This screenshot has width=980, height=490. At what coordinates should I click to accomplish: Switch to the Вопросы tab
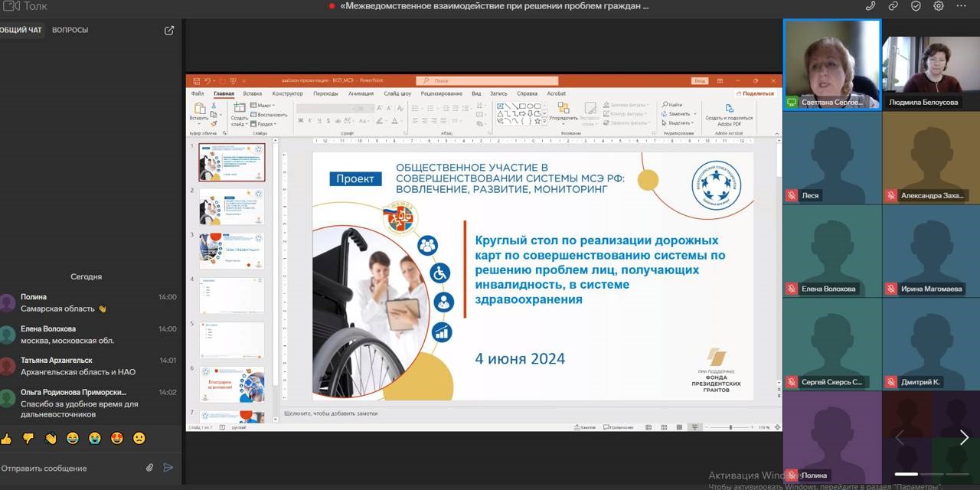tap(70, 30)
